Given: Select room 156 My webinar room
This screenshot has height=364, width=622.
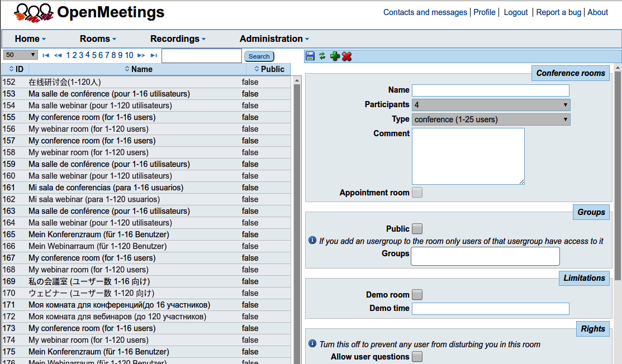Looking at the screenshot, I should [x=146, y=129].
